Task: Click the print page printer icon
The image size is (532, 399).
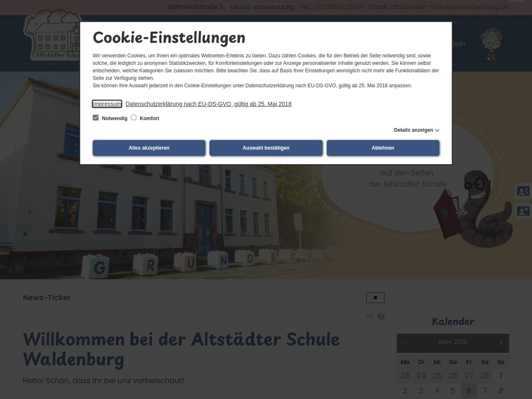Action: pyautogui.click(x=381, y=317)
